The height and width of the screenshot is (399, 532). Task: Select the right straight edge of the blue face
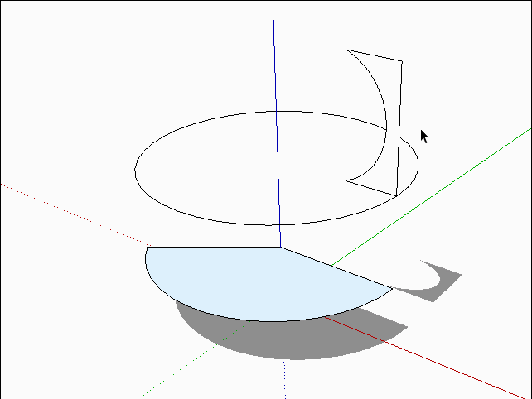tap(336, 267)
